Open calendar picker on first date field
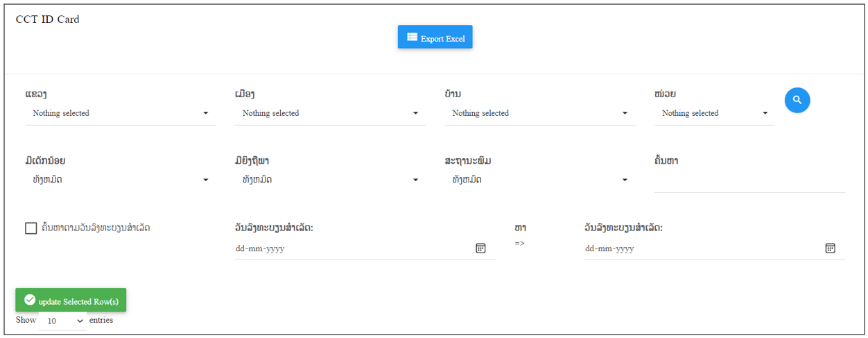The height and width of the screenshot is (338, 868). (480, 248)
